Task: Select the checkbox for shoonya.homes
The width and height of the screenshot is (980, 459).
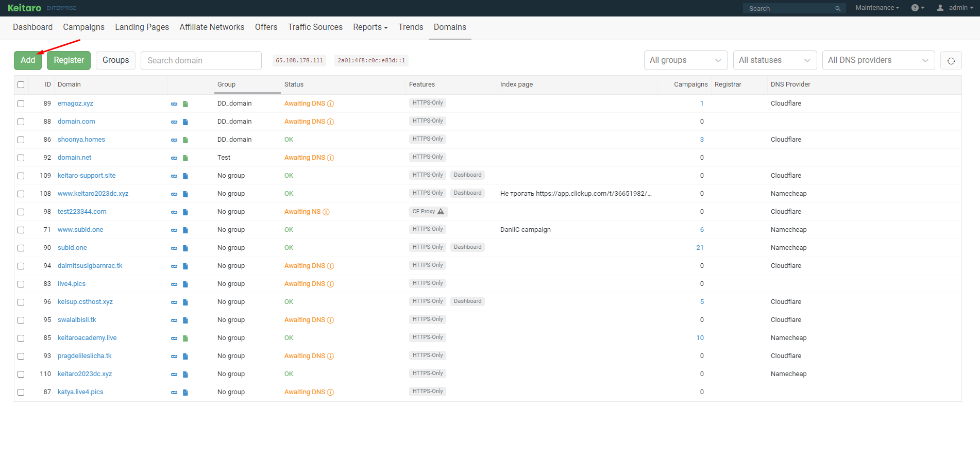Action: point(21,140)
